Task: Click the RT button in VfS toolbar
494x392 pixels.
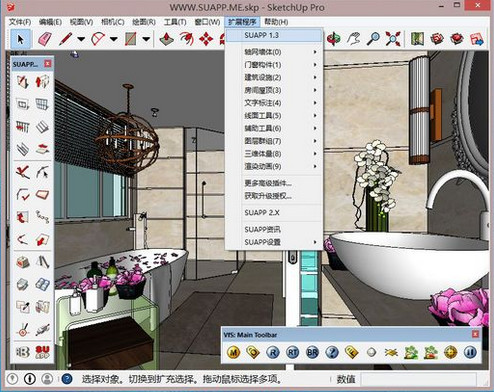Action: [x=293, y=352]
